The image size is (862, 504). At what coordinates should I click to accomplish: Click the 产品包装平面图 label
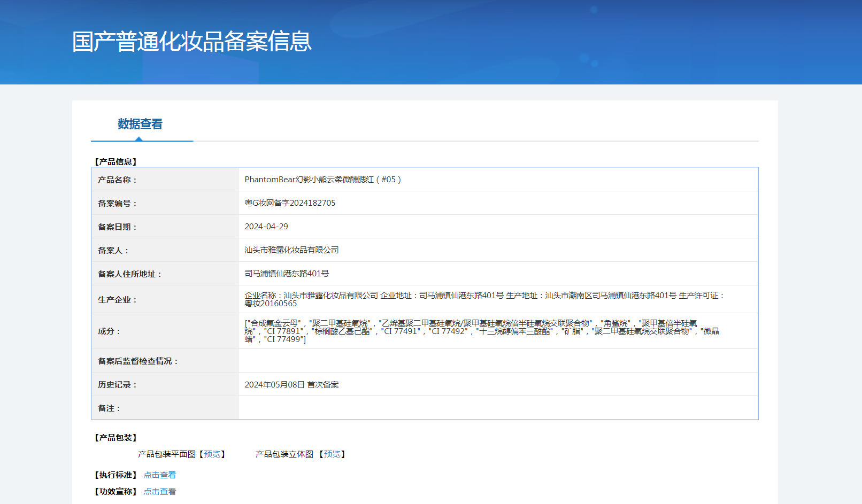167,454
